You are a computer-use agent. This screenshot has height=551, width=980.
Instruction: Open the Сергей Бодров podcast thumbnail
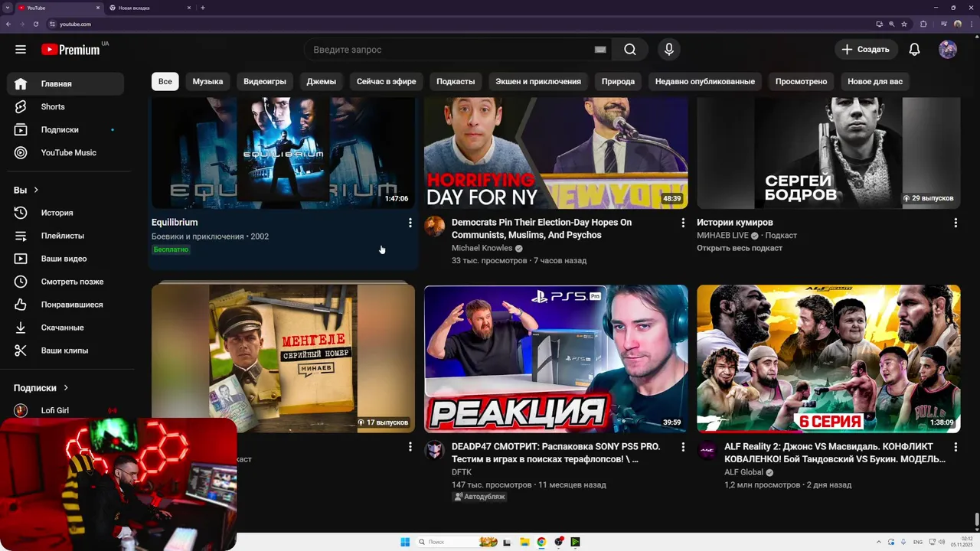pyautogui.click(x=828, y=153)
